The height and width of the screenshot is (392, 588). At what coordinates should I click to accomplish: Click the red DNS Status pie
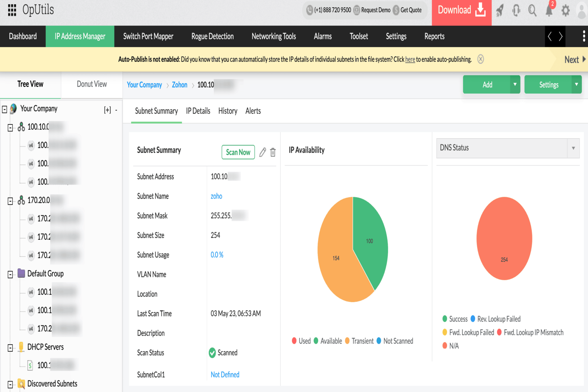click(504, 239)
